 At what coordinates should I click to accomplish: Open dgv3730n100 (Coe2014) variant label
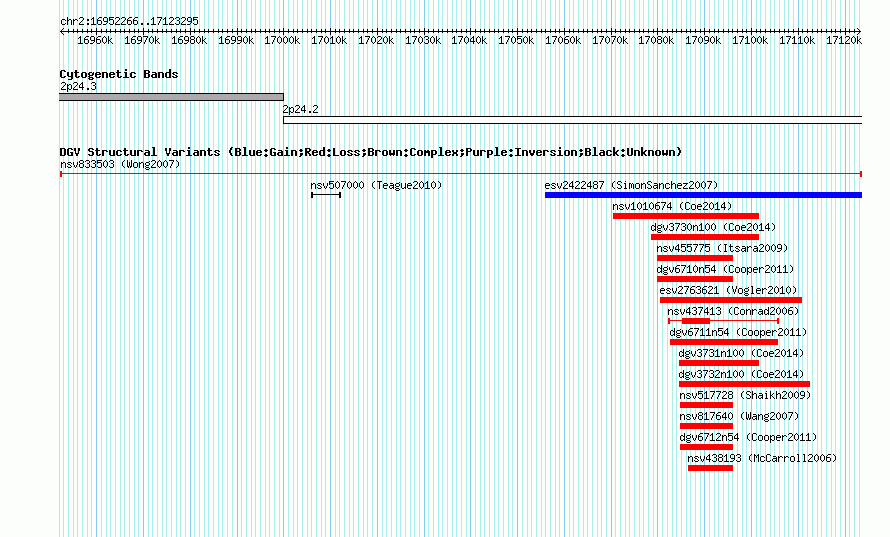pos(713,227)
